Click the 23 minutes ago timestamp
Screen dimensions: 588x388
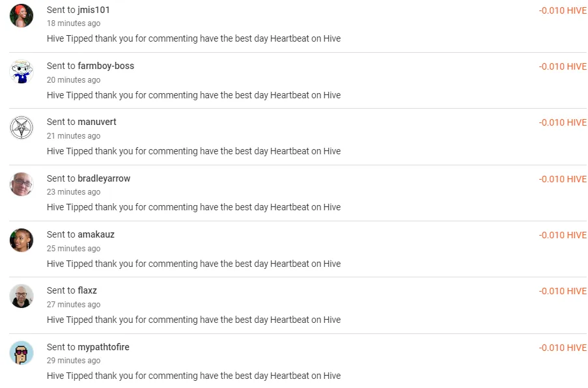[74, 192]
